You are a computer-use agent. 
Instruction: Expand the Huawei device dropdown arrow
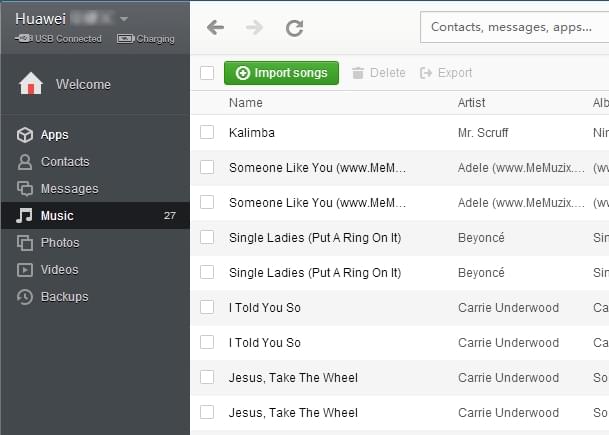[x=124, y=19]
